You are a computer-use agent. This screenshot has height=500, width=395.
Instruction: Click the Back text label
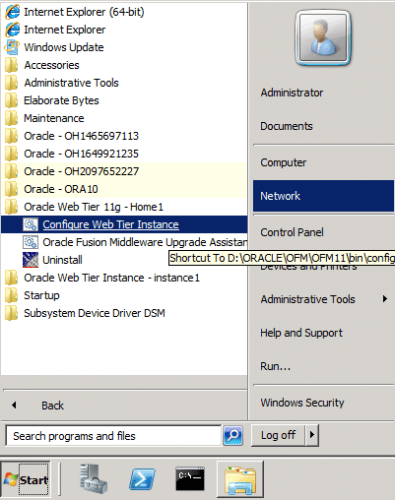point(52,405)
